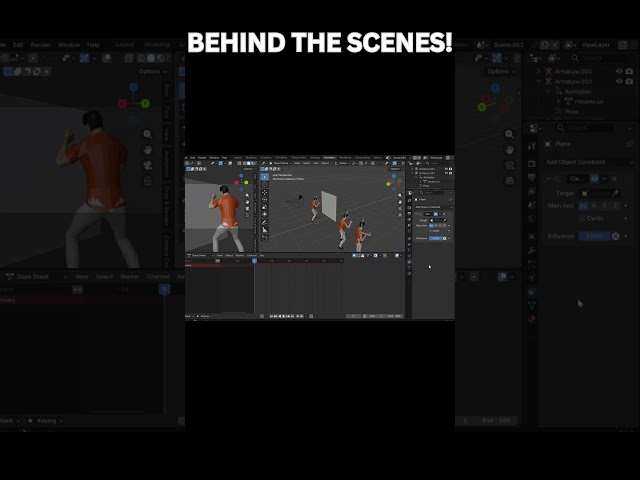Image resolution: width=640 pixels, height=480 pixels.
Task: Toggle constraint eye visibility in dimmed backdrop
Action: click(594, 179)
